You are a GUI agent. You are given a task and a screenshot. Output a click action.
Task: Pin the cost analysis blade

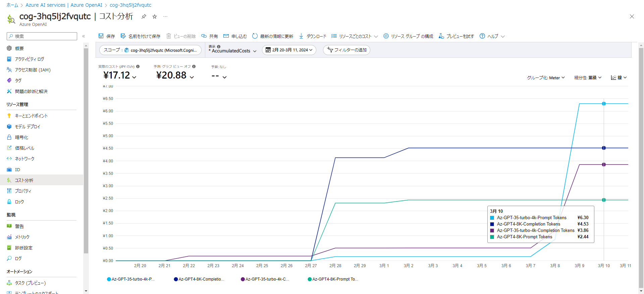pos(144,16)
